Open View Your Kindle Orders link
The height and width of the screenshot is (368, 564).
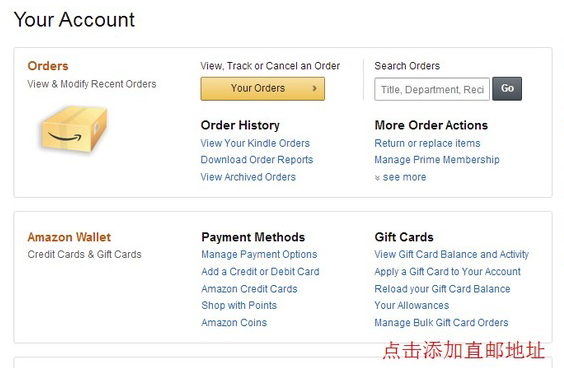tap(255, 143)
